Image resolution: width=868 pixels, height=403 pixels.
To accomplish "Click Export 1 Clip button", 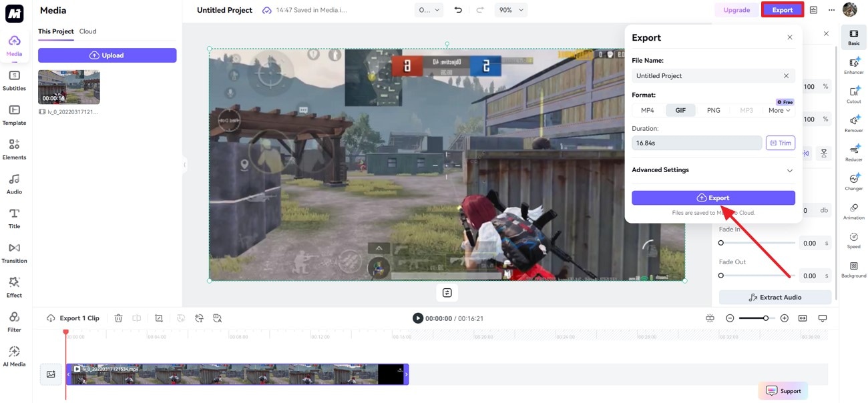I will (73, 318).
